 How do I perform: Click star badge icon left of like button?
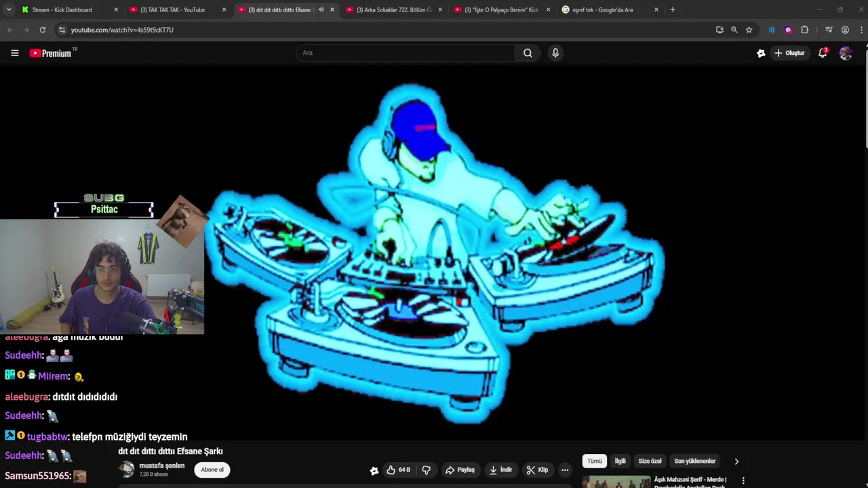point(374,470)
